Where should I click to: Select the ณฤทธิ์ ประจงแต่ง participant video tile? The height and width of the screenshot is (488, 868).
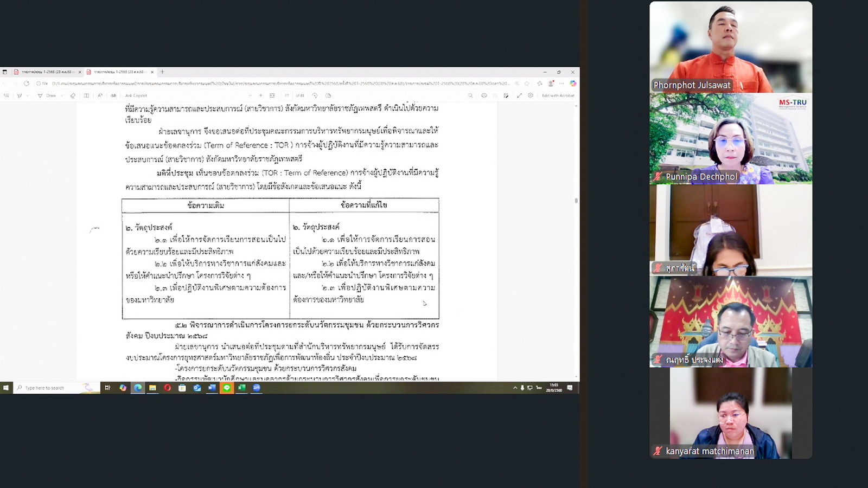click(x=731, y=322)
